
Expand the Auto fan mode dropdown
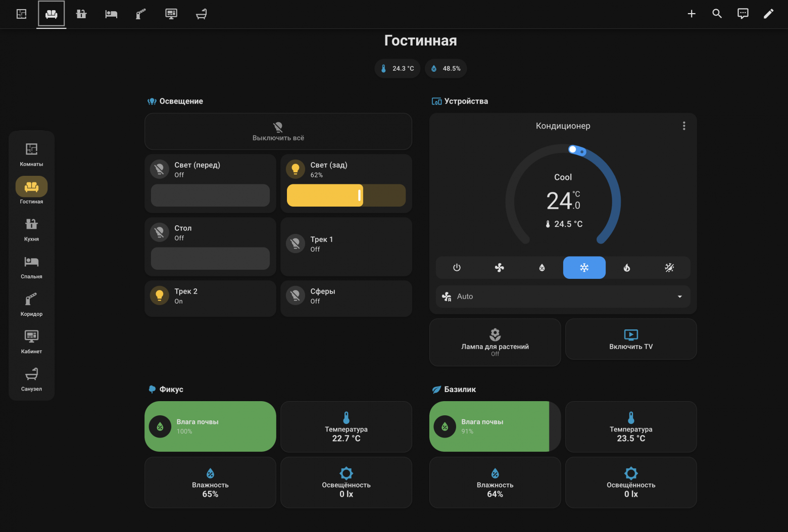tap(563, 297)
